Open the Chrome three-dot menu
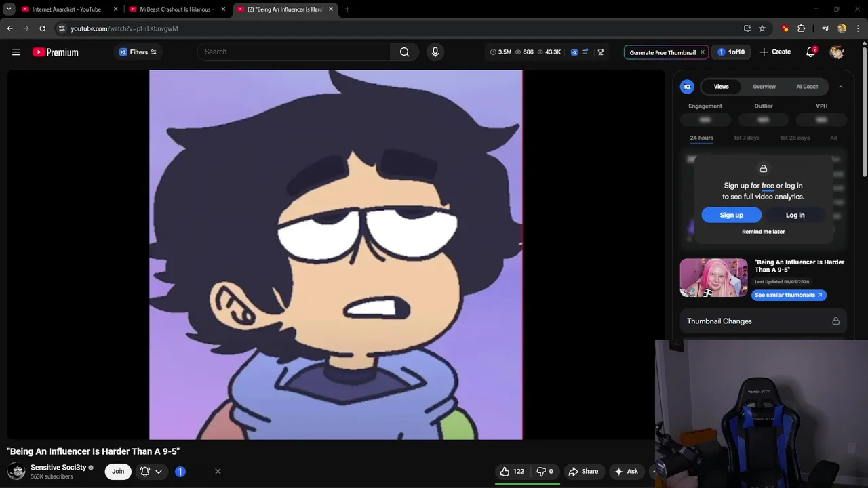This screenshot has height=488, width=868. (x=858, y=28)
